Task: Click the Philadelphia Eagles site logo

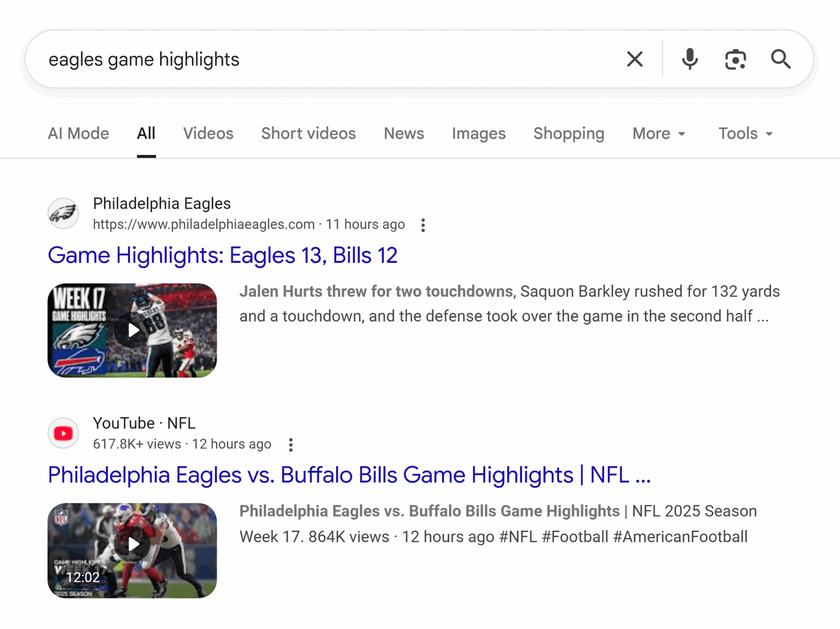Action: click(x=63, y=213)
